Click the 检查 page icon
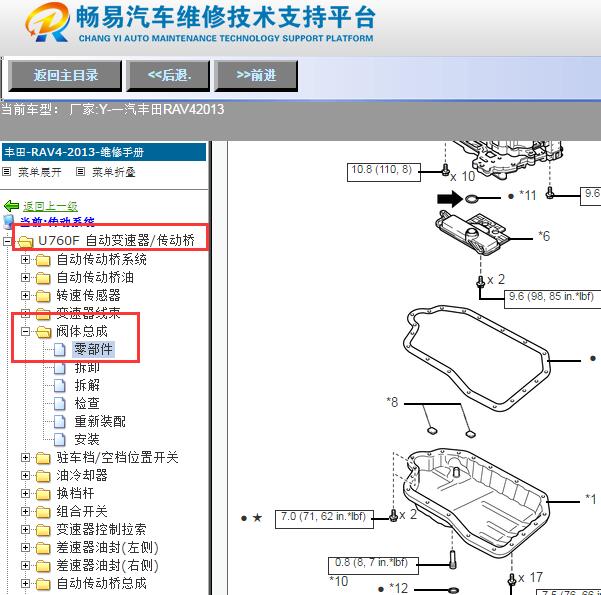601x595 pixels. (59, 404)
